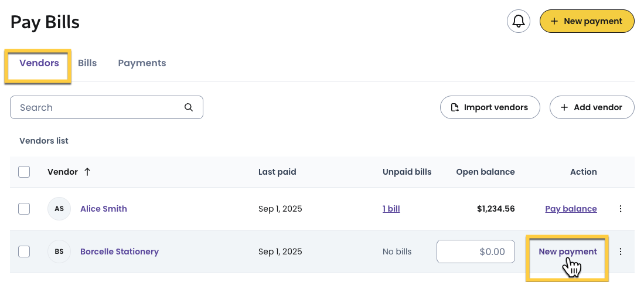Click the notifications bell icon
Viewport: 644px width, 282px height.
pyautogui.click(x=518, y=22)
